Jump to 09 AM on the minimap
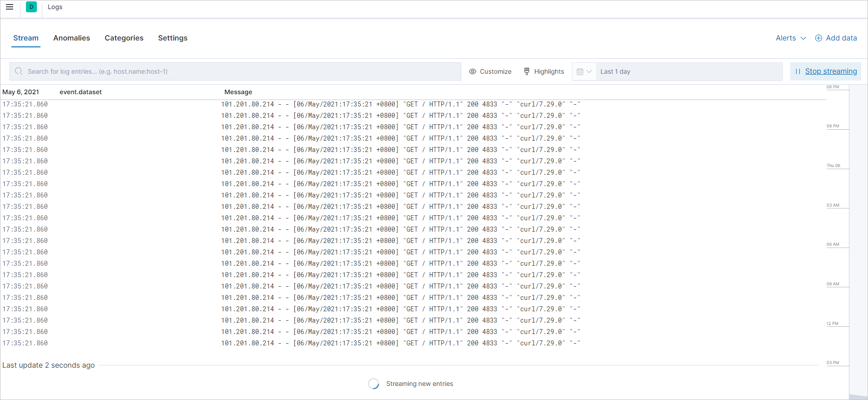Image resolution: width=868 pixels, height=400 pixels. pyautogui.click(x=833, y=284)
